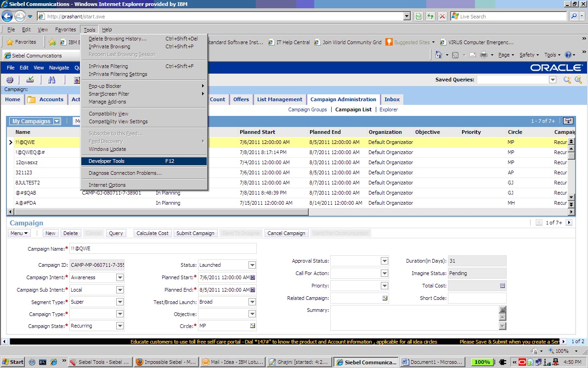Expand the Saved Queries dropdown
Viewport: 588px width, 368px height.
click(553, 79)
